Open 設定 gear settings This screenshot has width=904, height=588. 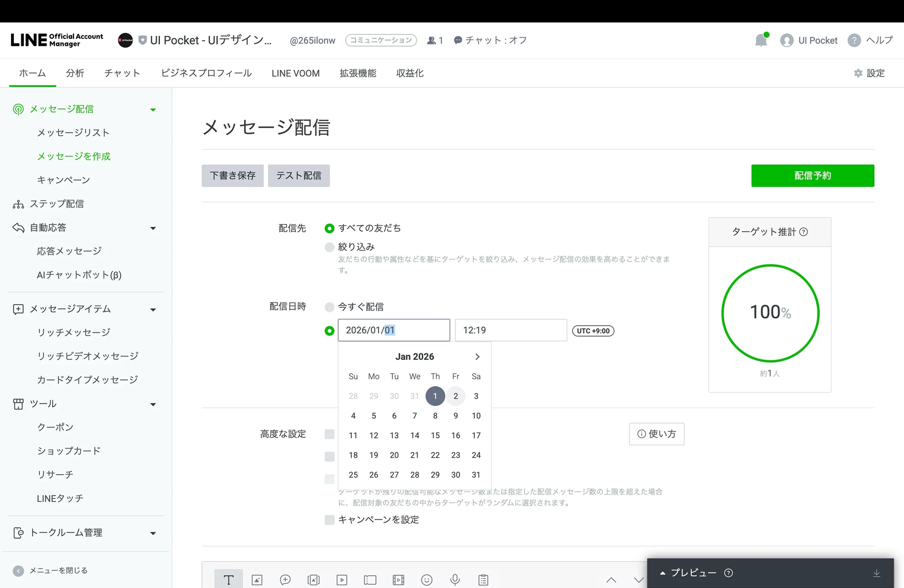pyautogui.click(x=869, y=73)
